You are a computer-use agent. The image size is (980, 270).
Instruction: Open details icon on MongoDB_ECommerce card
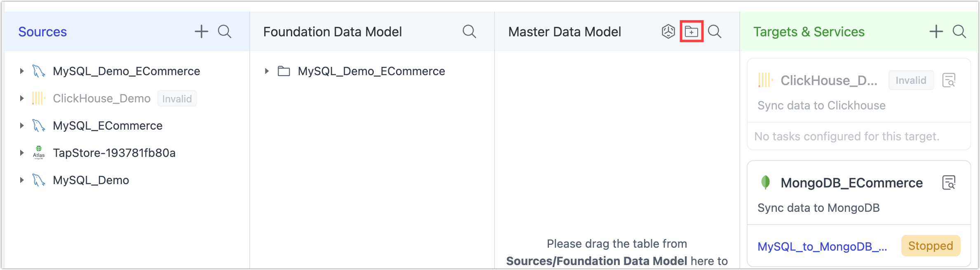(949, 182)
